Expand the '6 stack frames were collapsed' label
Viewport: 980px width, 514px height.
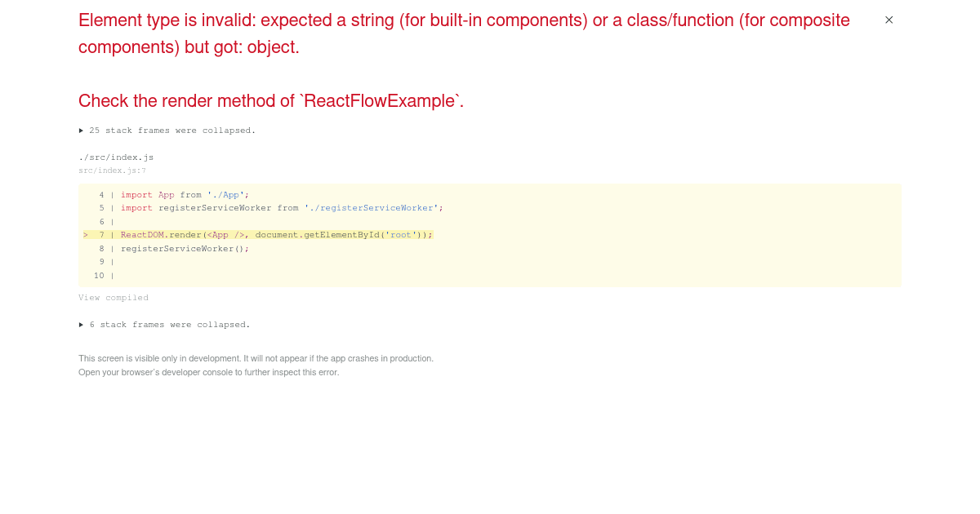coord(164,325)
